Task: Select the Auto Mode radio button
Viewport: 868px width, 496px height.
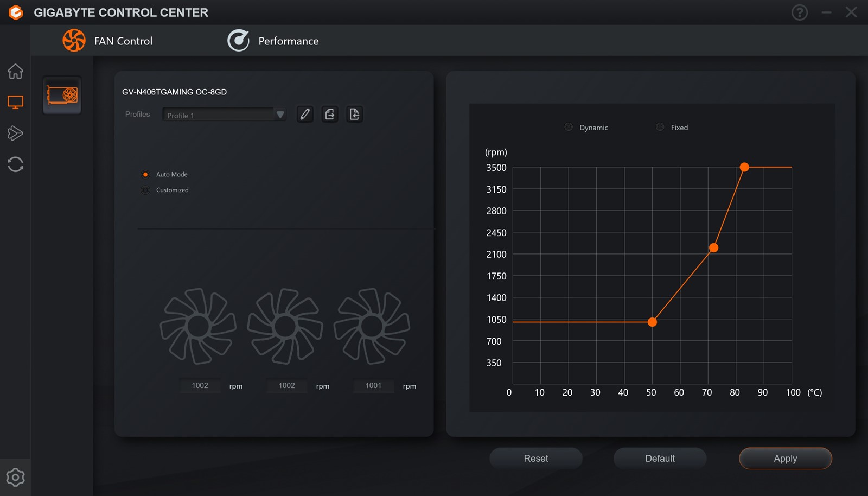Action: pos(145,174)
